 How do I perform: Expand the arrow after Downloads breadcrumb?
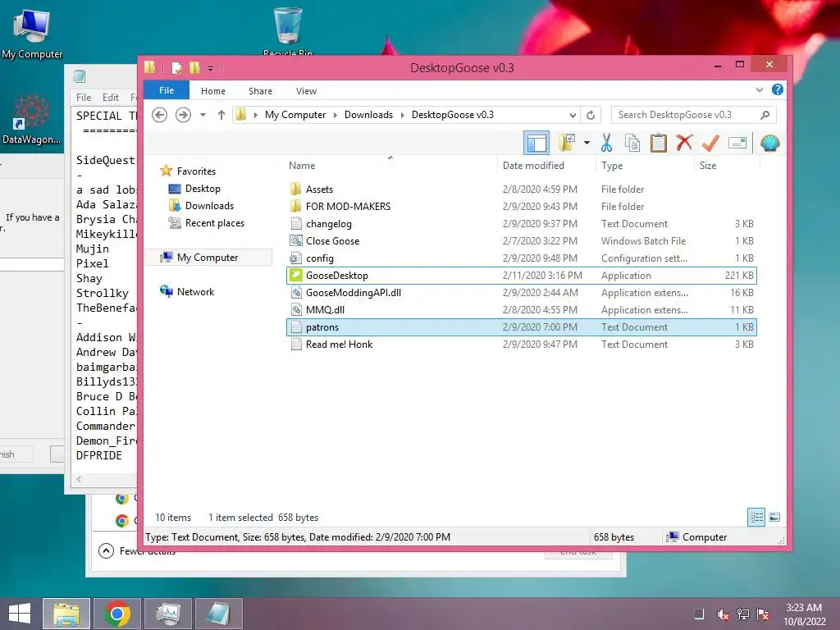coord(402,115)
